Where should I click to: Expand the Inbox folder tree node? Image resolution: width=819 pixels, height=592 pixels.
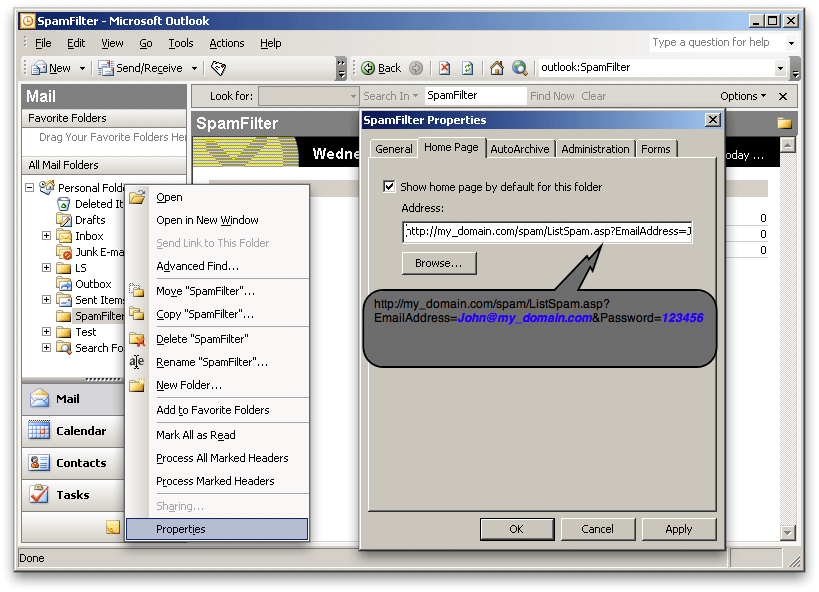click(x=46, y=236)
